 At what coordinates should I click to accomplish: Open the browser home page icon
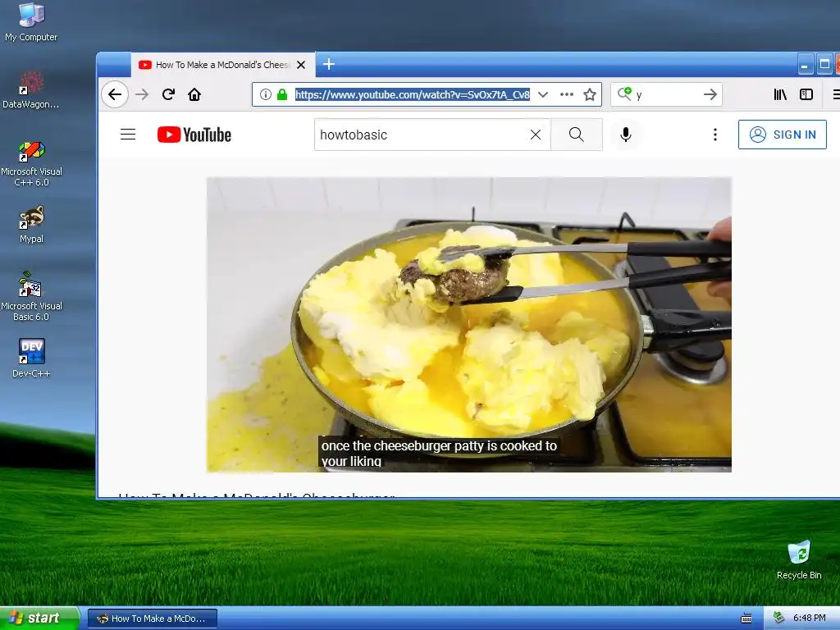pyautogui.click(x=194, y=95)
